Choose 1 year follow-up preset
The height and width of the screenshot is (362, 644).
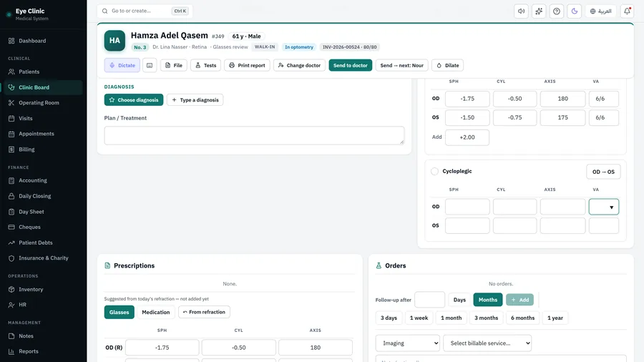[555, 318]
